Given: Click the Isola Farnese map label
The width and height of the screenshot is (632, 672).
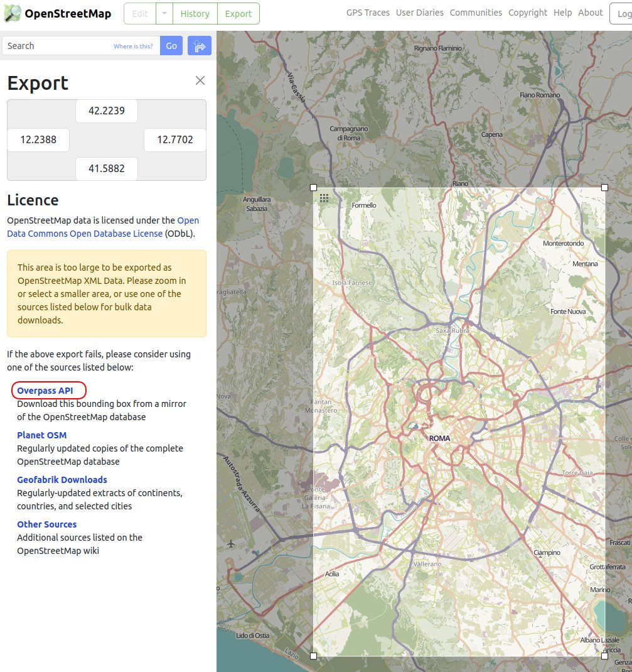Looking at the screenshot, I should tap(352, 283).
